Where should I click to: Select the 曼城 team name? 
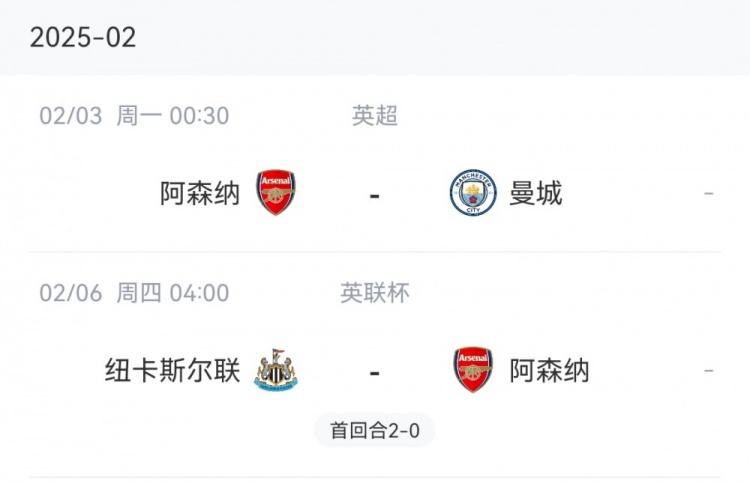pyautogui.click(x=536, y=193)
